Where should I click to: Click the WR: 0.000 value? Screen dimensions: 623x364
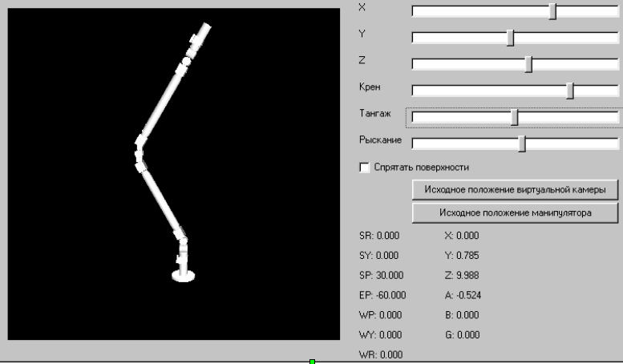pyautogui.click(x=381, y=354)
